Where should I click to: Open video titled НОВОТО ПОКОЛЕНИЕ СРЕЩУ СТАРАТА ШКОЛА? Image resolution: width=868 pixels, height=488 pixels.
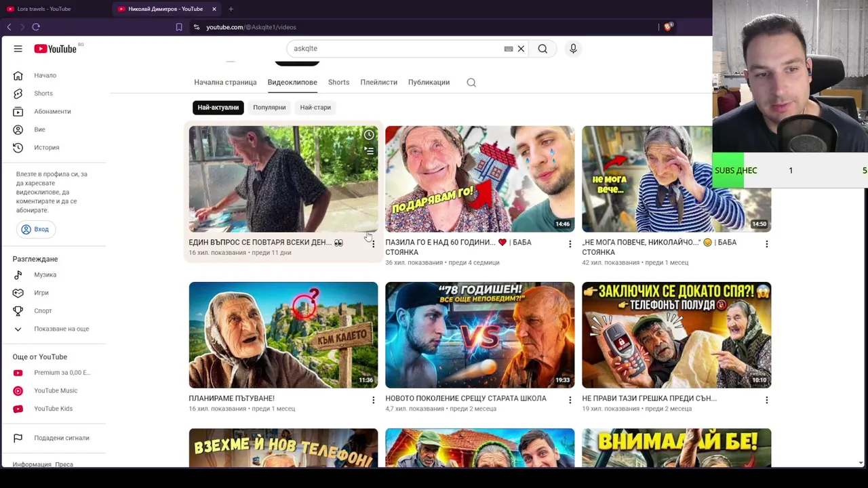(466, 399)
